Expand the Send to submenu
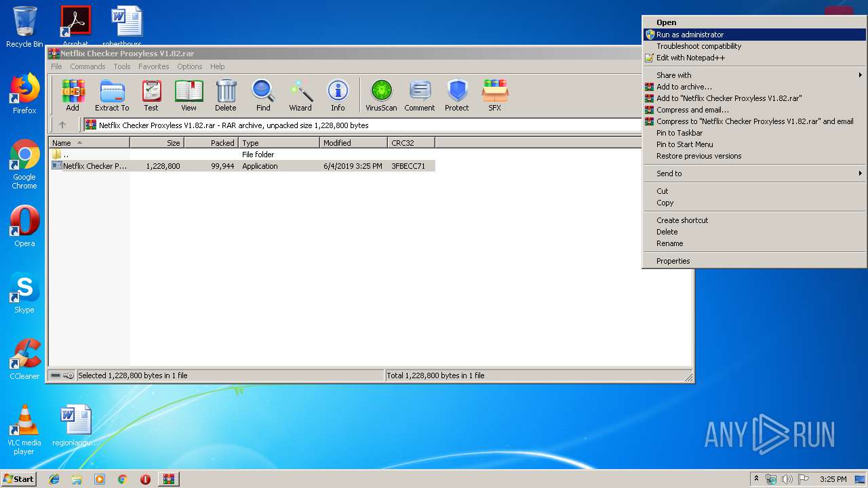This screenshot has width=868, height=488. click(754, 174)
